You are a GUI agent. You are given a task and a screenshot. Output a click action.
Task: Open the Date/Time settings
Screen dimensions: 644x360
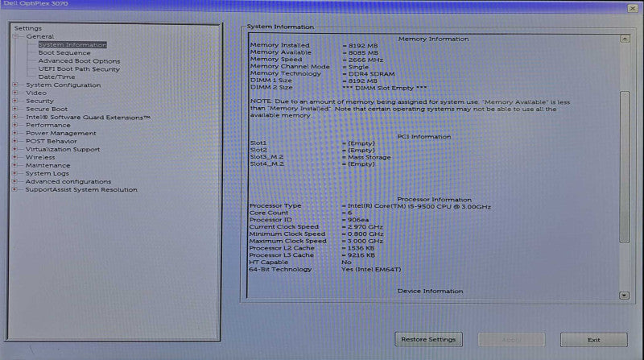(56, 77)
